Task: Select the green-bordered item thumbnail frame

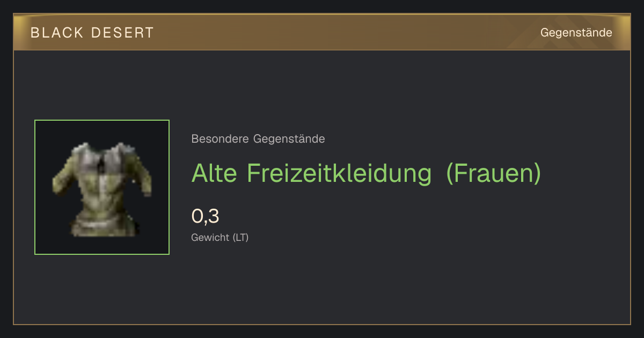Action: (x=102, y=187)
